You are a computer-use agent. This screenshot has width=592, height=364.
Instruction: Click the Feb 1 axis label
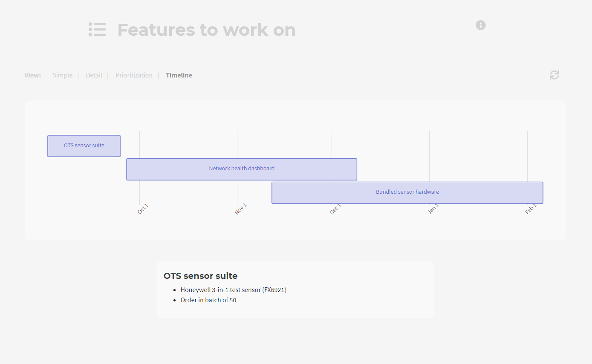(531, 209)
